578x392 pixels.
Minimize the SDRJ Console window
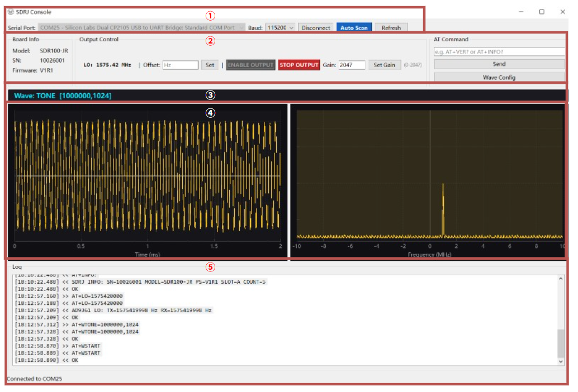click(521, 12)
